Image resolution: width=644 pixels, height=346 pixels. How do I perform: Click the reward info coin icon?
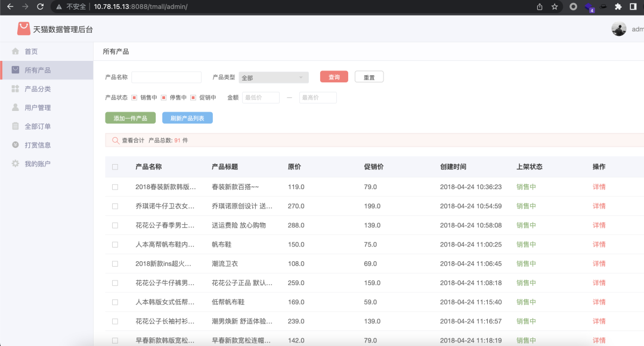(16, 145)
